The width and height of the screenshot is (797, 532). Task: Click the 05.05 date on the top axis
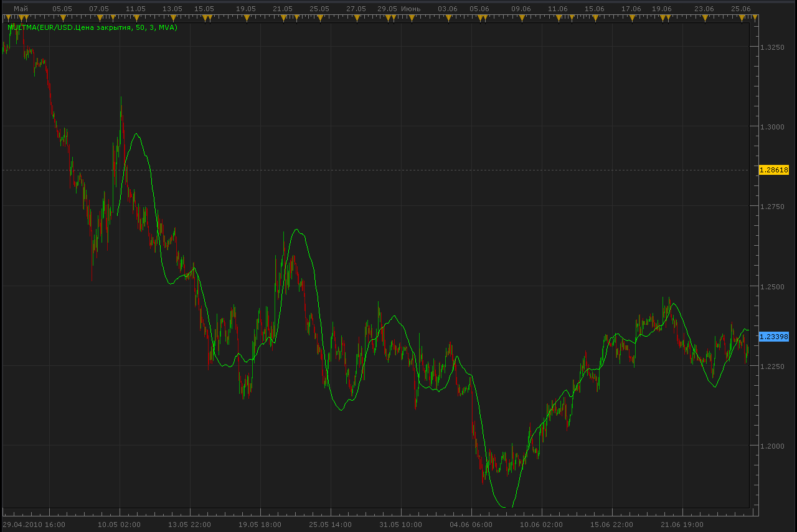[62, 9]
